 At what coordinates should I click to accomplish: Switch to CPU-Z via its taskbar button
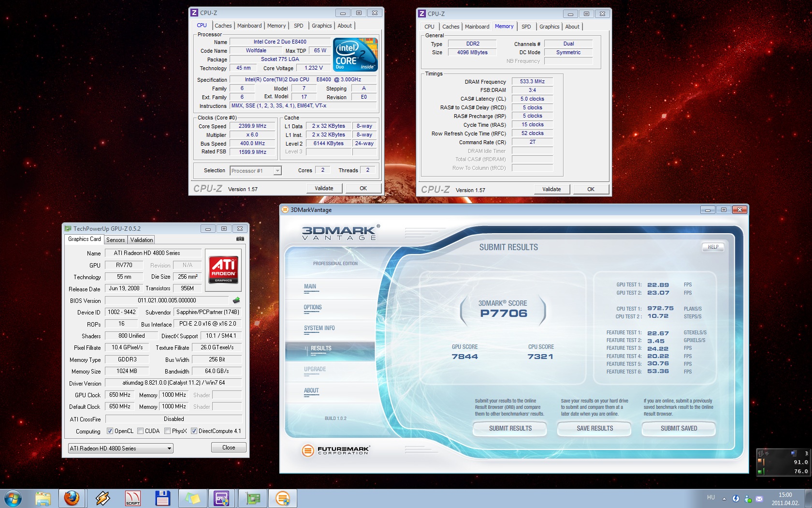pos(222,498)
